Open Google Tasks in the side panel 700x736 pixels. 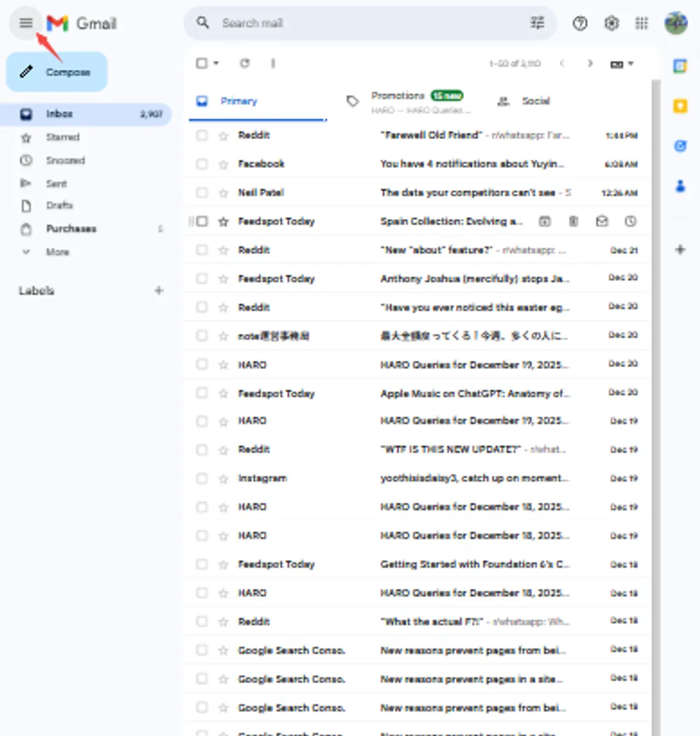pyautogui.click(x=680, y=146)
